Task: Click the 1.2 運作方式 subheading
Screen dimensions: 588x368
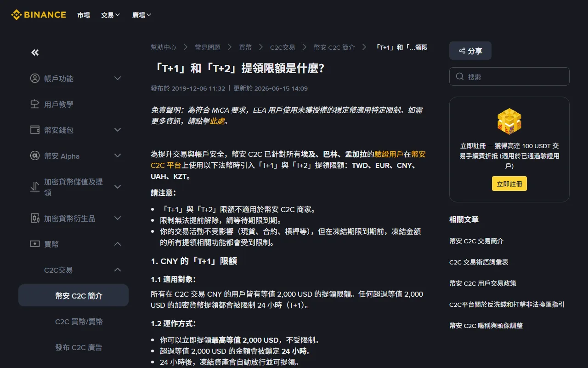Action: (174, 323)
